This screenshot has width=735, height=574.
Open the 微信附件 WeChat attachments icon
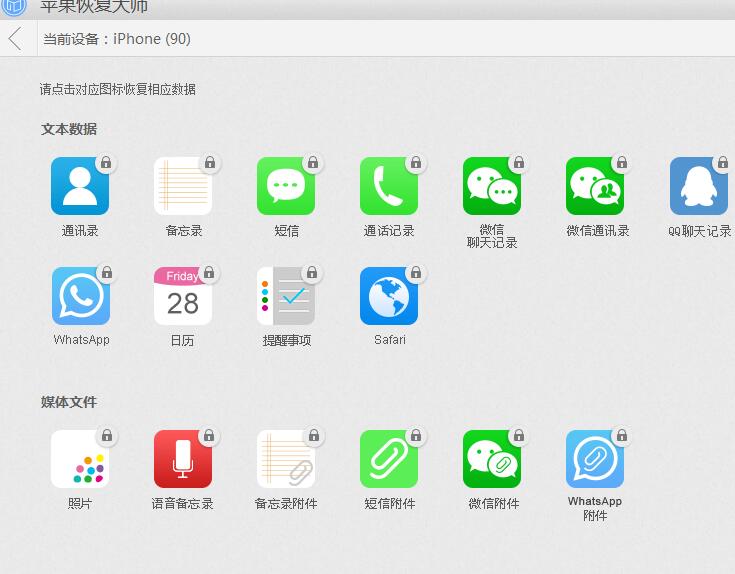click(492, 459)
